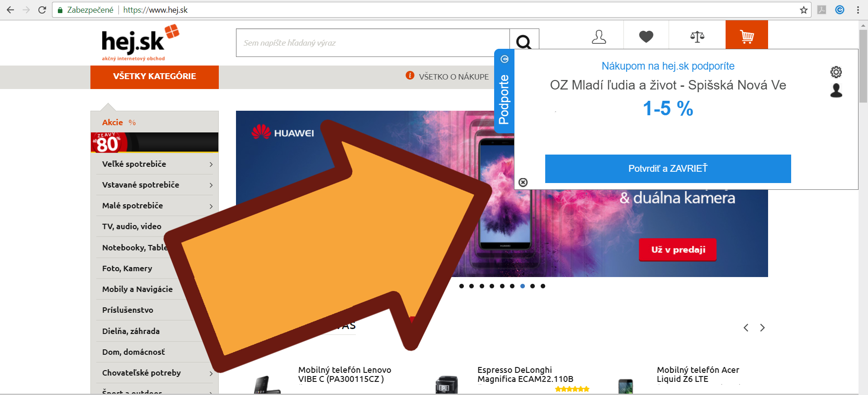The image size is (868, 395).
Task: Submit search with magnifier icon
Action: pos(524,42)
